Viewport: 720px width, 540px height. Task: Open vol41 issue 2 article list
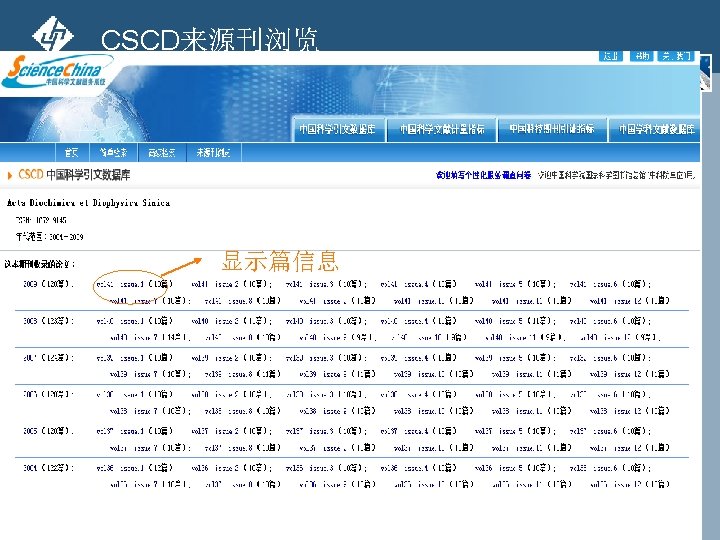coord(231,284)
